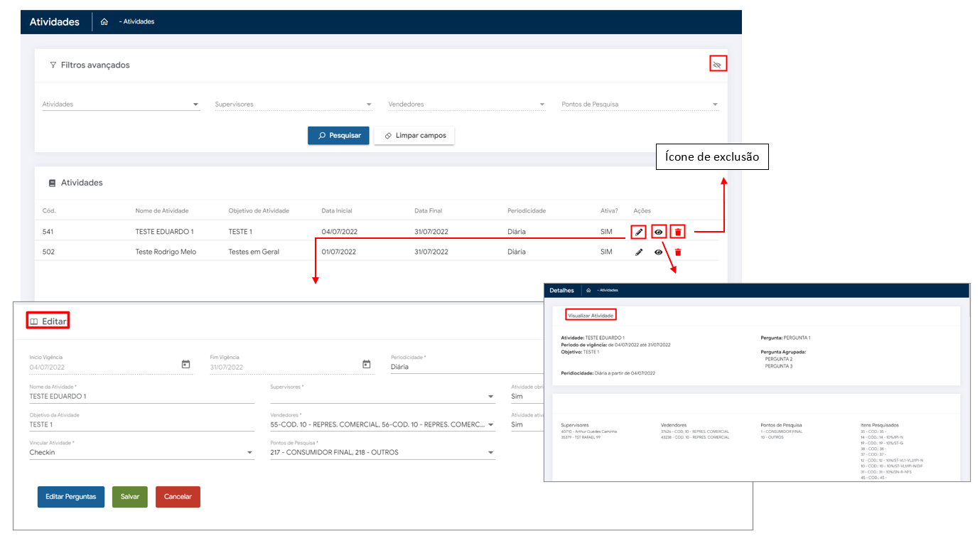Click the edit pencil for TESTE EDUARDO 1
Viewport: 980px width, 541px height.
pyautogui.click(x=638, y=232)
